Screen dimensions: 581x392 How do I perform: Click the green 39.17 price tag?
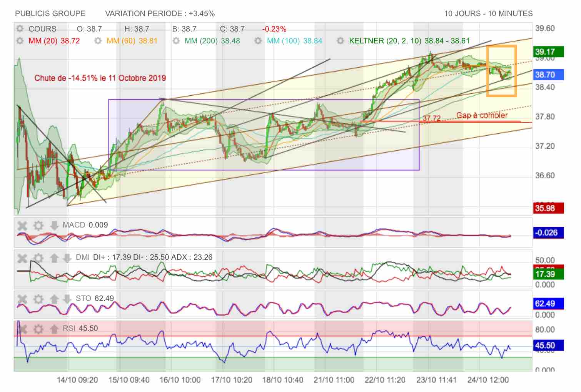click(x=548, y=52)
